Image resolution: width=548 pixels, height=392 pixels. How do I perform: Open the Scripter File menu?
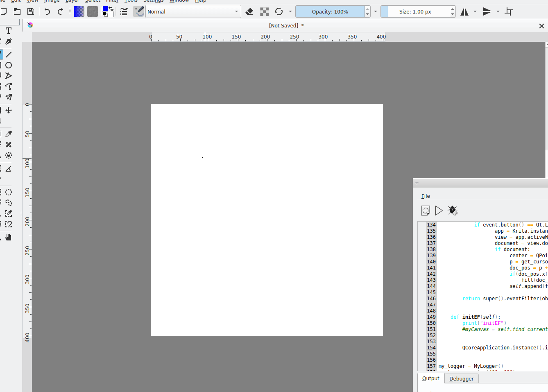pyautogui.click(x=426, y=196)
